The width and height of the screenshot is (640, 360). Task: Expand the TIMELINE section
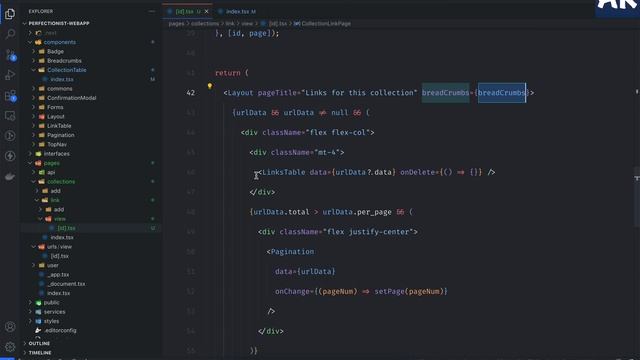(x=40, y=353)
